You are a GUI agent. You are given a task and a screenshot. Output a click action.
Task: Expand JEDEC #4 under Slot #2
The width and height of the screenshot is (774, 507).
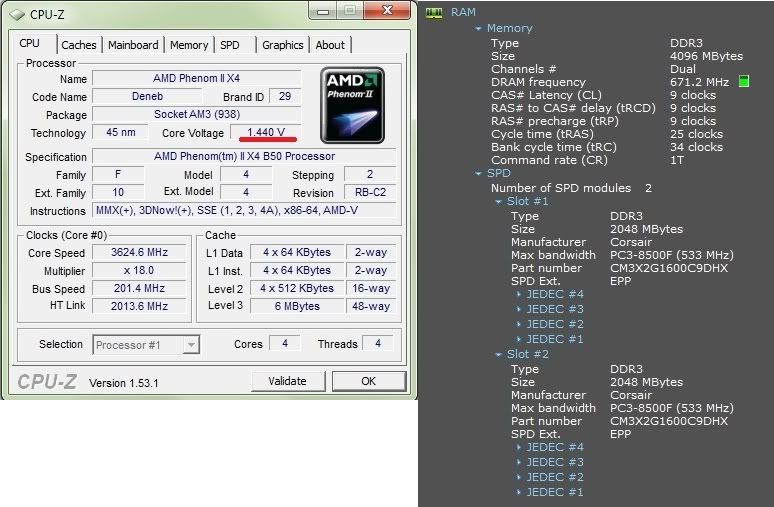518,447
